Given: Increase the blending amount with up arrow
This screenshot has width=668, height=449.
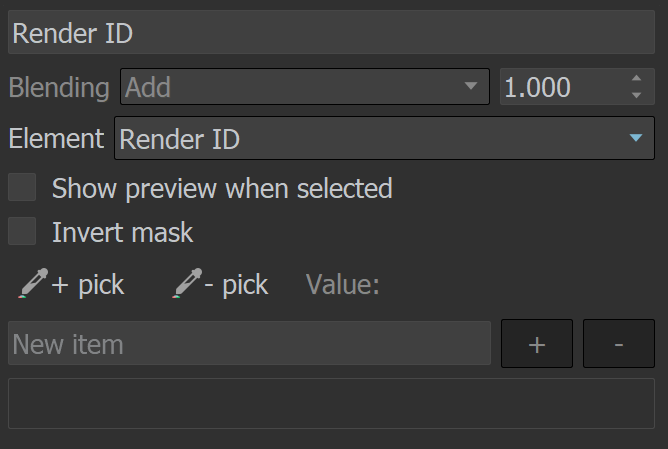Looking at the screenshot, I should [x=636, y=78].
